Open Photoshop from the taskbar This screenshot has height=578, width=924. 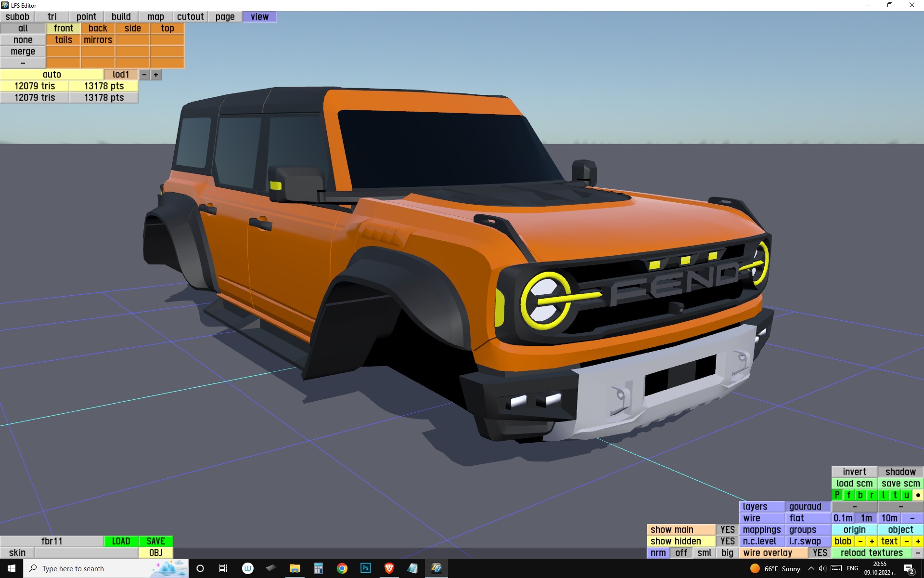click(365, 568)
